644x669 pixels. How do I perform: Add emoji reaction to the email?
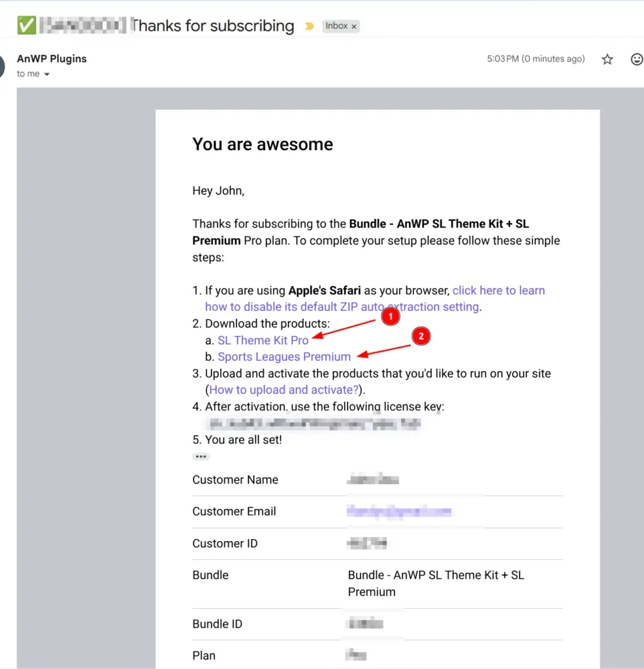pos(637,59)
